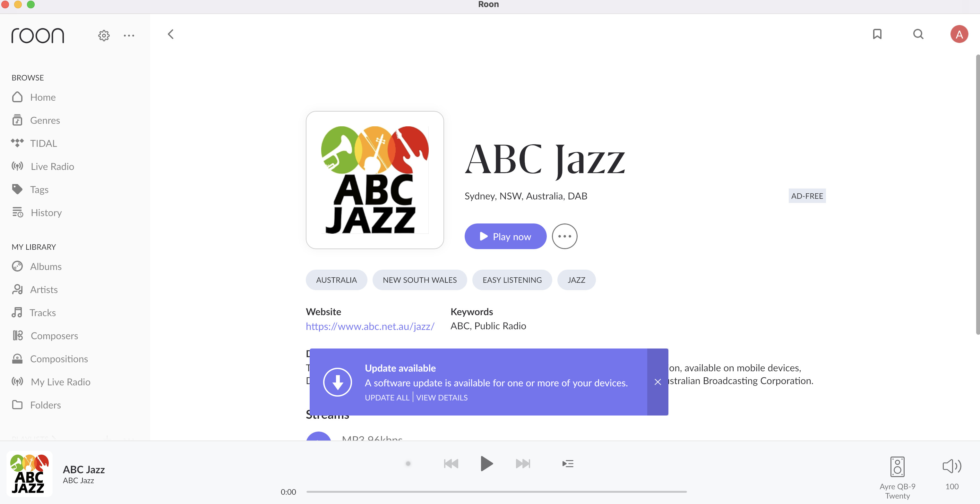Screen dimensions: 980x504
Task: Open the profile avatar A
Action: 959,34
